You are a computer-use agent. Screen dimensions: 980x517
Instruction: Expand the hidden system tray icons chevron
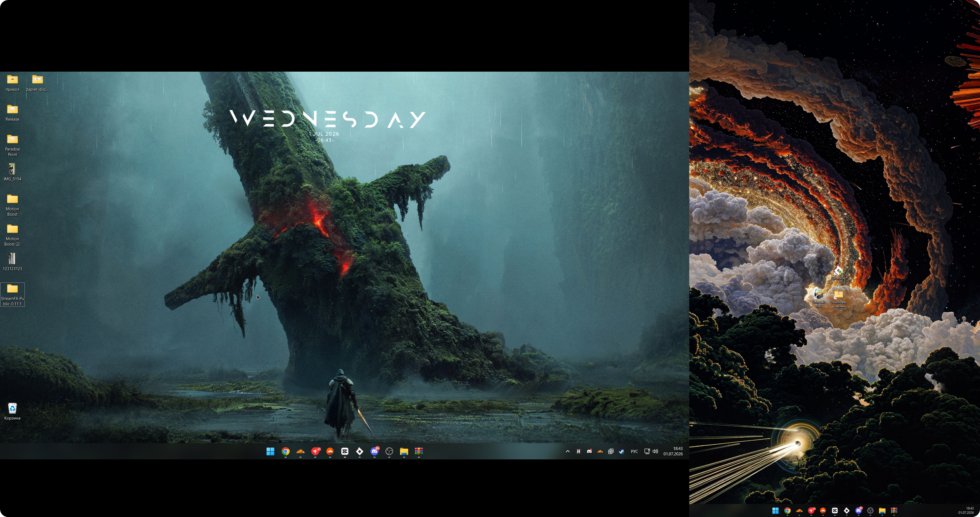(568, 451)
